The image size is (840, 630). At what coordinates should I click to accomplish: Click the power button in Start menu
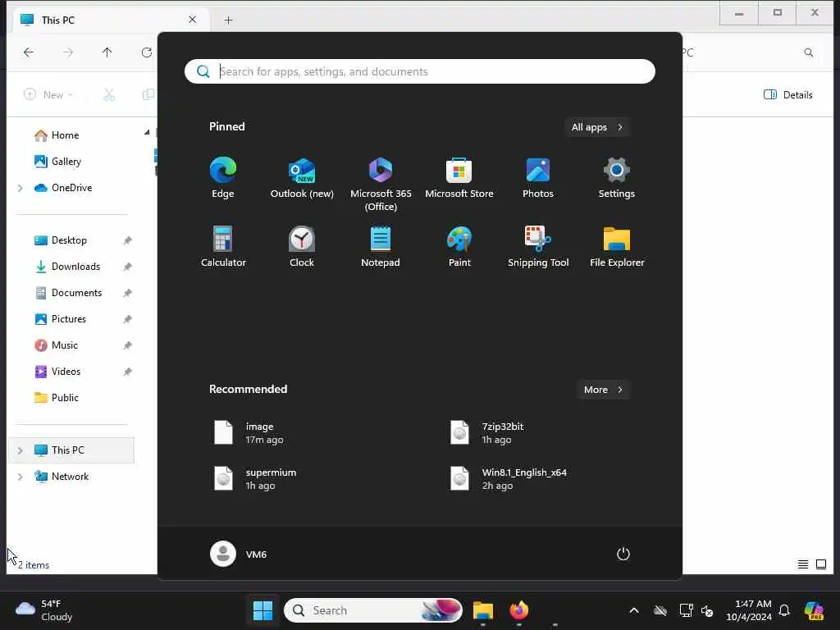[x=623, y=554]
